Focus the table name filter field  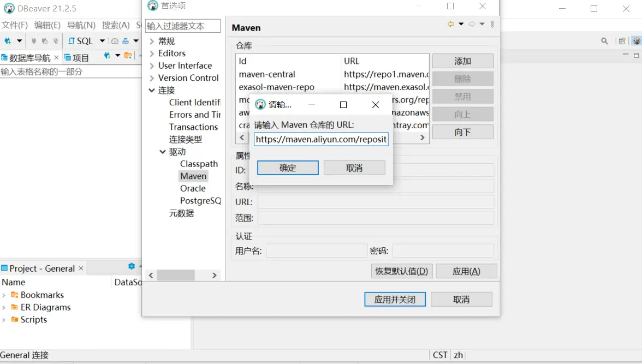click(71, 71)
